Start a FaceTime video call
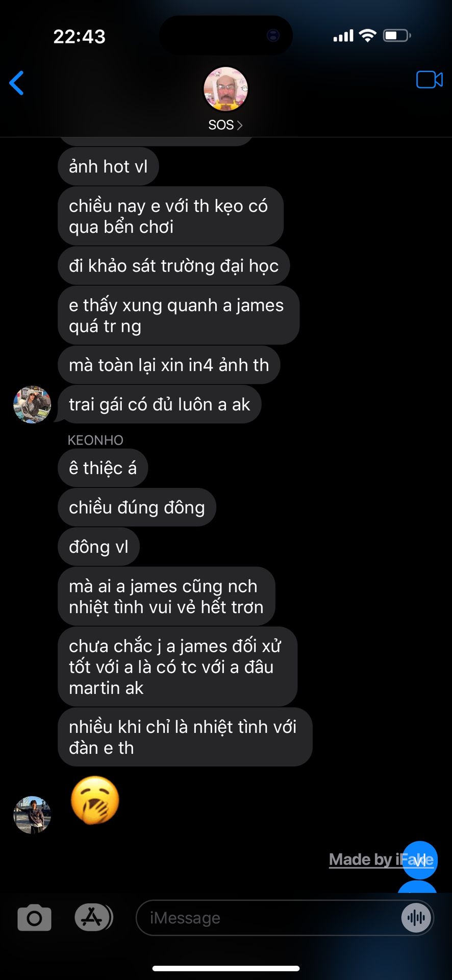 click(x=429, y=80)
